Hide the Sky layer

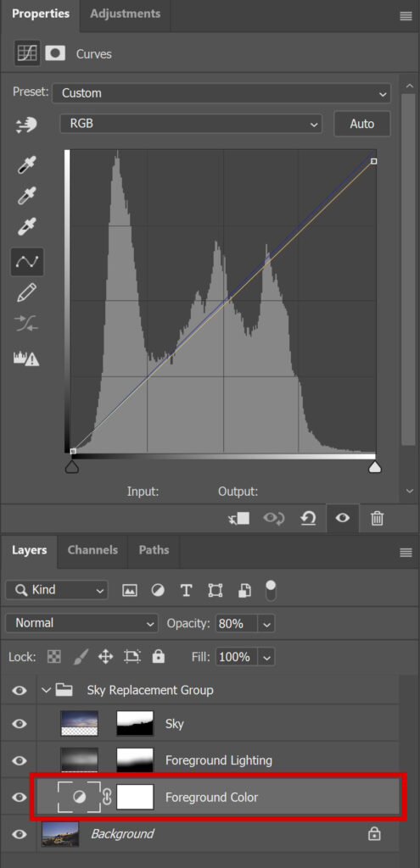click(x=20, y=724)
